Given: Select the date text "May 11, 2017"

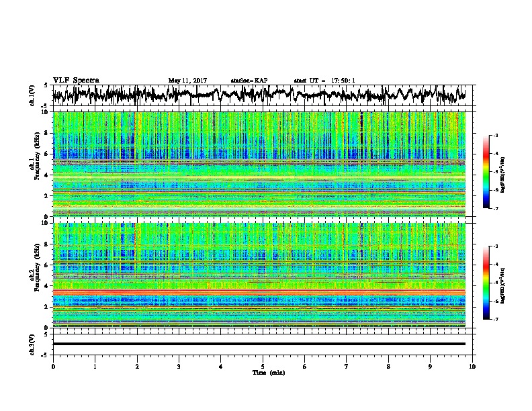Looking at the screenshot, I should point(187,81).
